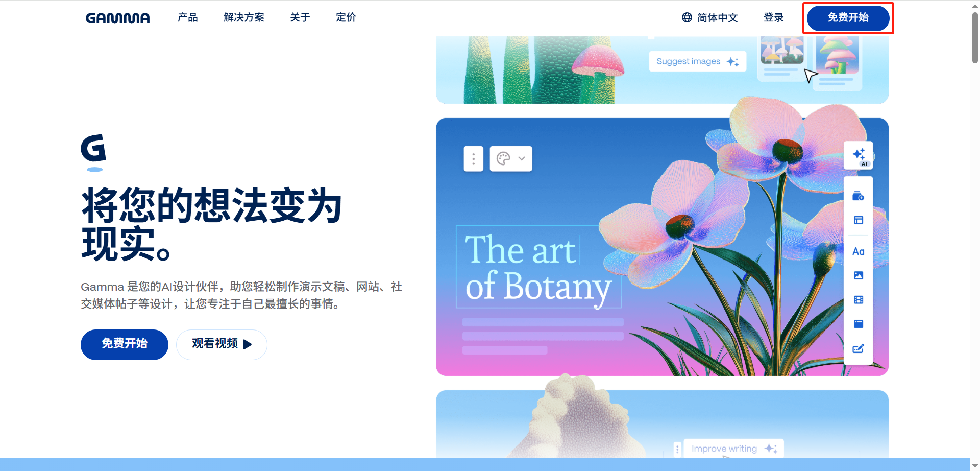
Task: Go to the 定价 page
Action: tap(346, 18)
